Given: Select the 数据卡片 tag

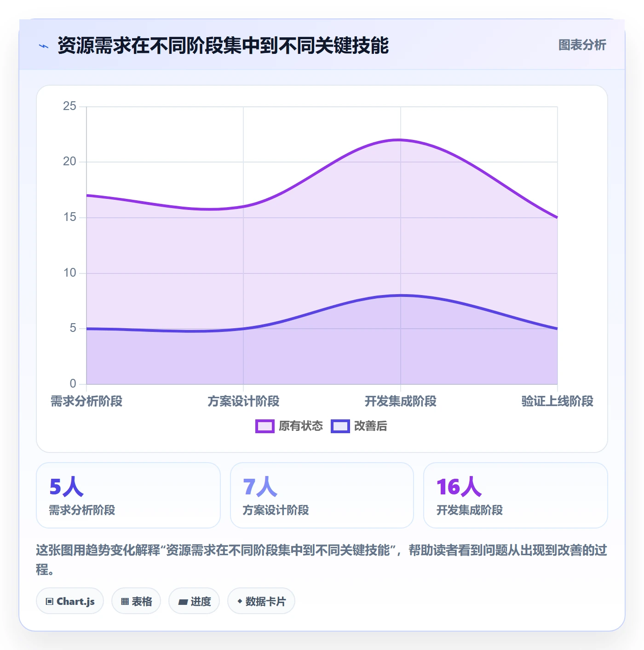Looking at the screenshot, I should click(261, 601).
